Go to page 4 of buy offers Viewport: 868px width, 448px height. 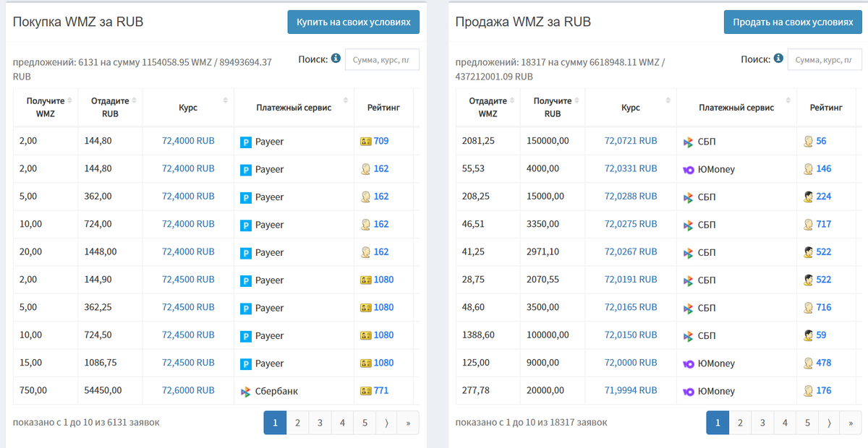pos(342,423)
